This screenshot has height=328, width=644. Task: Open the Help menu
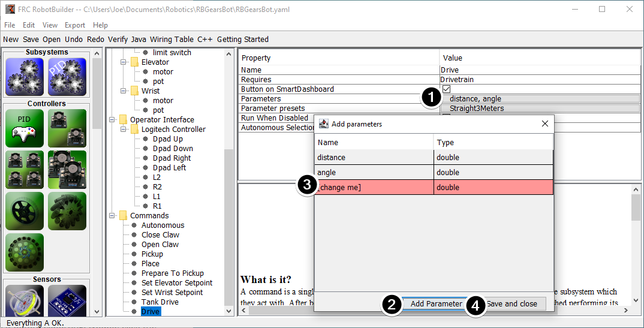click(x=100, y=25)
